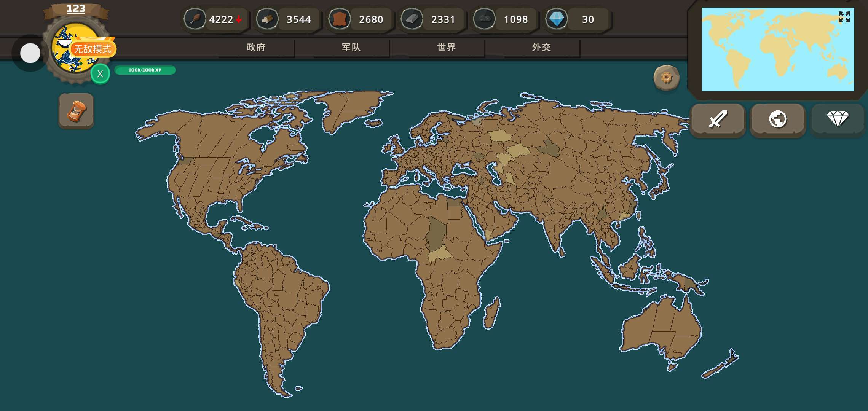The height and width of the screenshot is (411, 868).
Task: Click the white floating circle button
Action: coord(30,53)
